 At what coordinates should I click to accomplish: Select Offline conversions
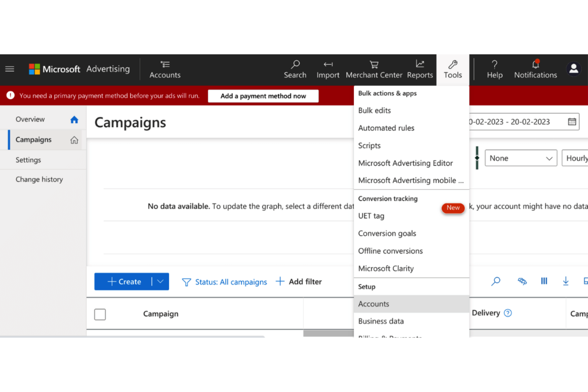click(411, 251)
